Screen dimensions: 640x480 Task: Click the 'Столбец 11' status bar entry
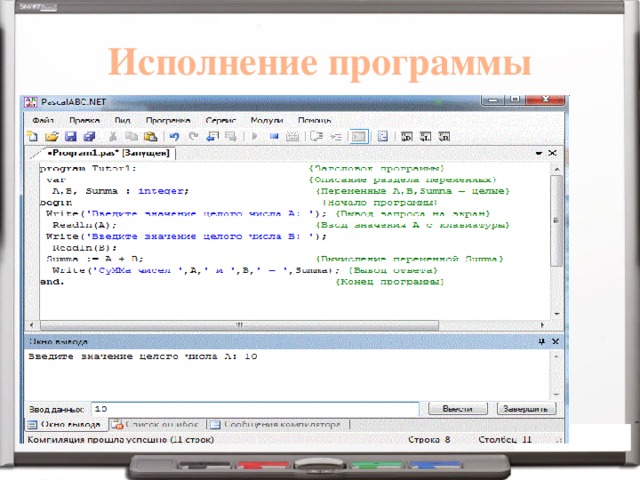coord(505,440)
